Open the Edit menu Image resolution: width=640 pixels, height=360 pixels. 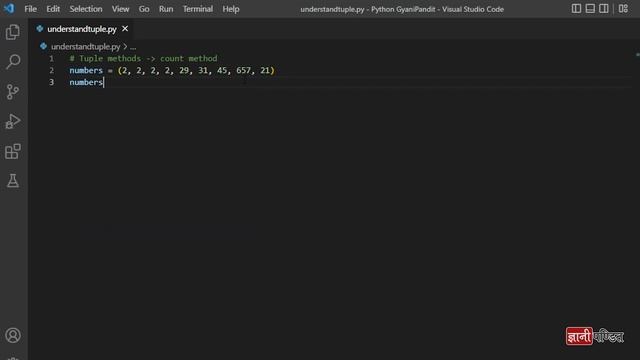tap(53, 9)
